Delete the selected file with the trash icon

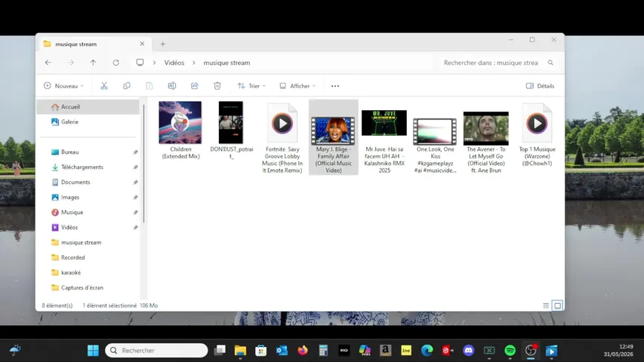pyautogui.click(x=217, y=86)
